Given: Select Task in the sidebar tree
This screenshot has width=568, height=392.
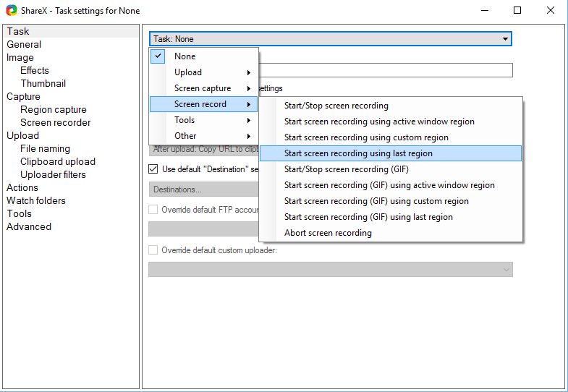Looking at the screenshot, I should tap(18, 31).
